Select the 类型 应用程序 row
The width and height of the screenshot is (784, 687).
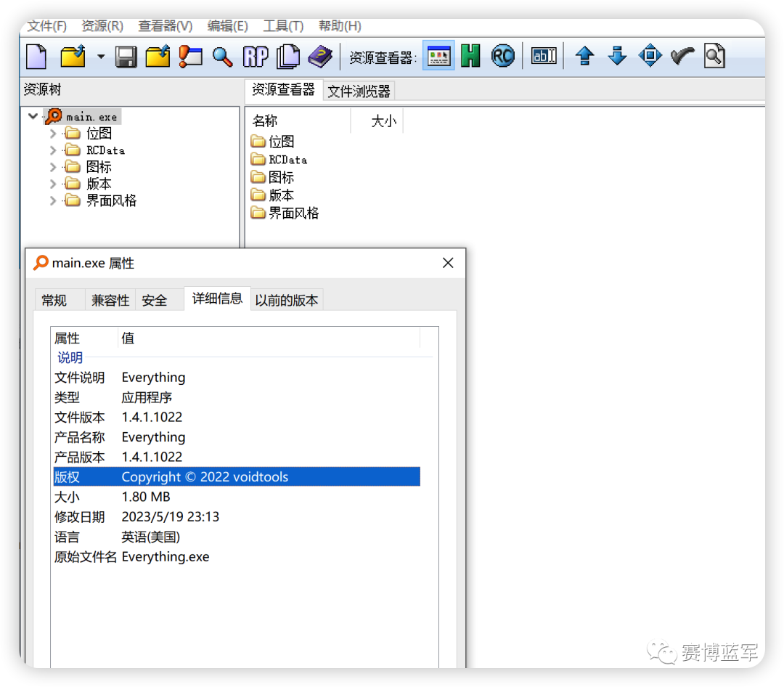(237, 397)
